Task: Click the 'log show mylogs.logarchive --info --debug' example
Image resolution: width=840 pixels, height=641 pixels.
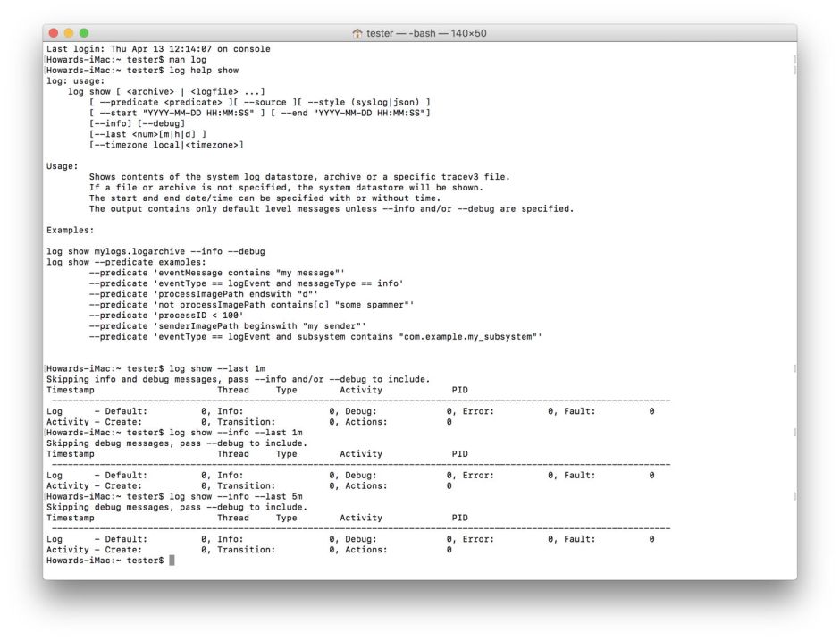Action: point(155,251)
